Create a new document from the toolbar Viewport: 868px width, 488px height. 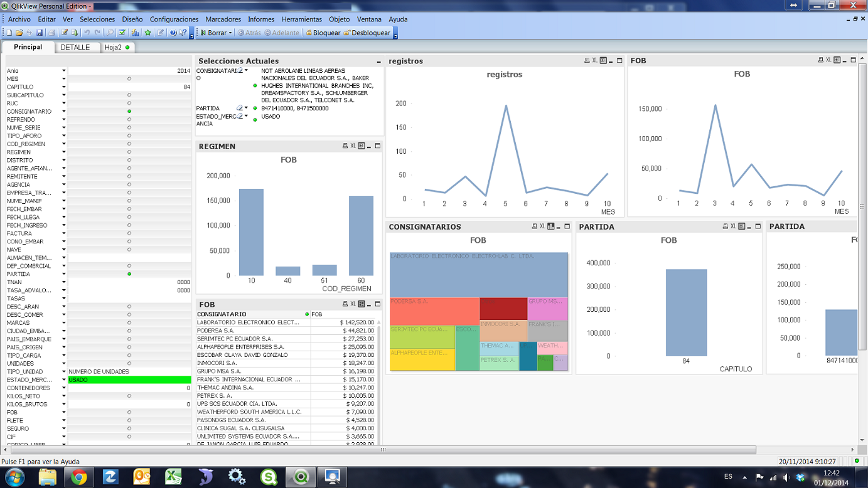point(9,33)
